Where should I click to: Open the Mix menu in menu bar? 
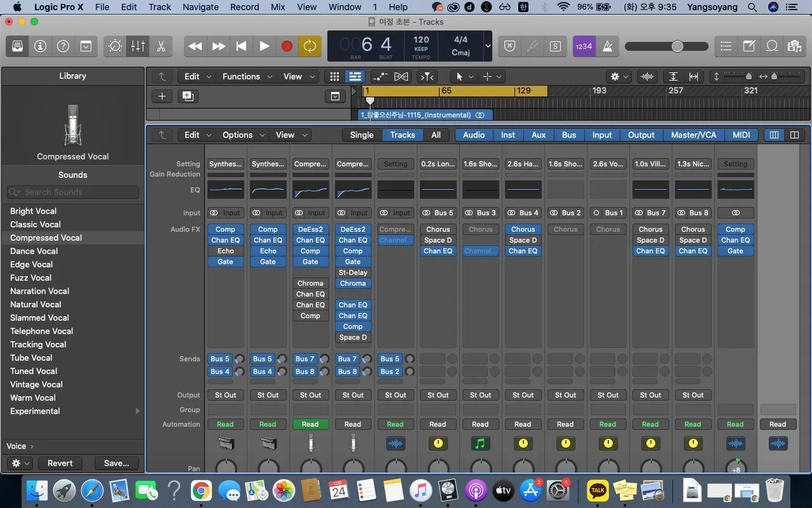tap(278, 7)
